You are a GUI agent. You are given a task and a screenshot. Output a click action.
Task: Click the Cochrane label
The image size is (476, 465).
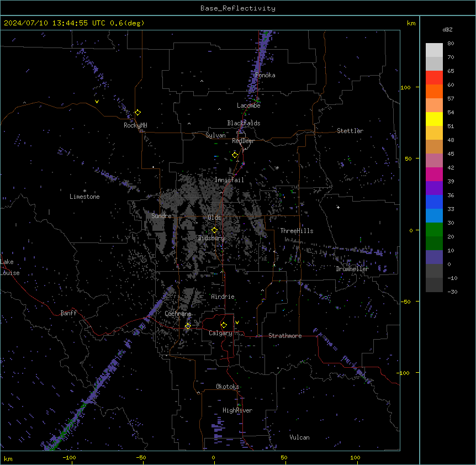click(x=178, y=314)
